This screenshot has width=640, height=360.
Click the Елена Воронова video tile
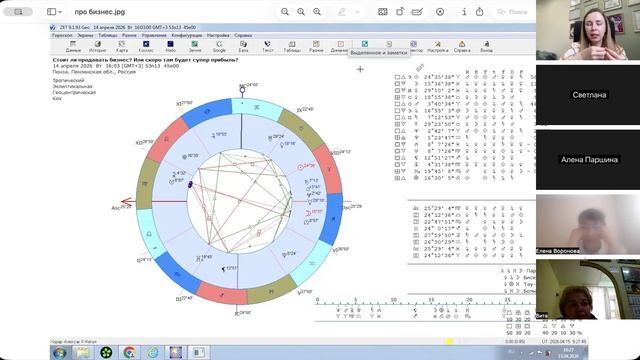click(588, 224)
